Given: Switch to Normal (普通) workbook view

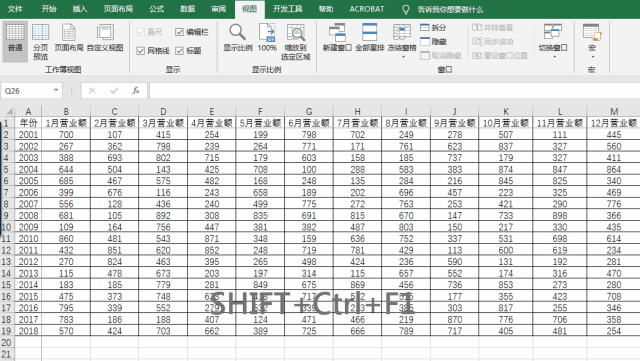Looking at the screenshot, I should click(15, 41).
